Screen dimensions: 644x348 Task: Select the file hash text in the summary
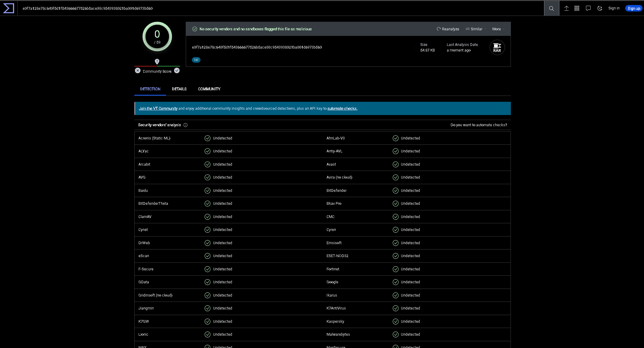click(x=257, y=47)
